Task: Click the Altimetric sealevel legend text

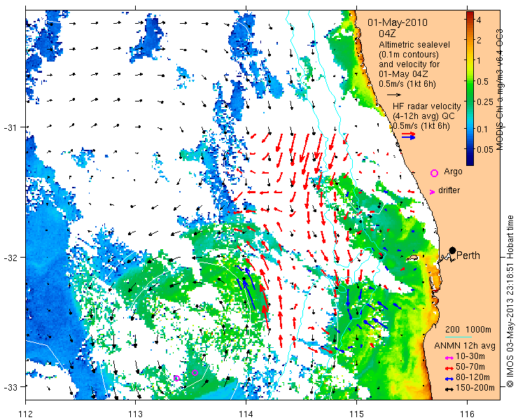Action: coord(414,44)
